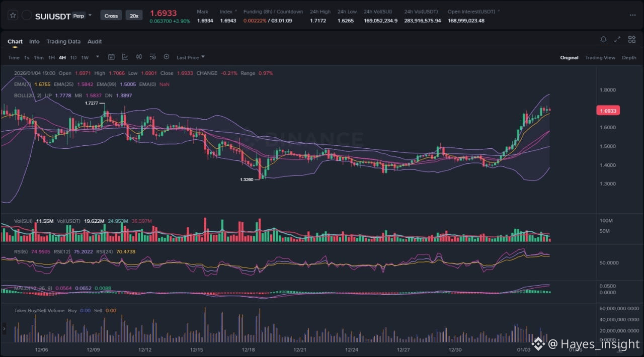Viewport: 644px width, 357px height.
Task: Open price alerts with the bell icon
Action: click(x=603, y=39)
